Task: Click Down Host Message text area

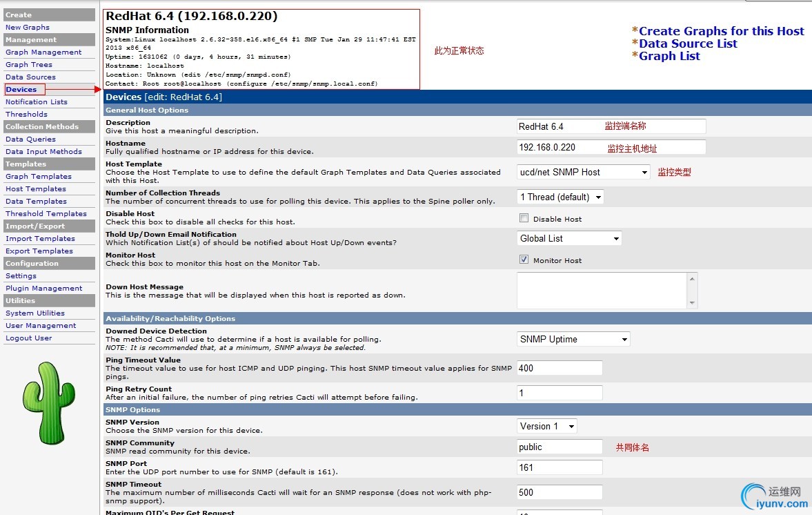Action: click(x=602, y=291)
